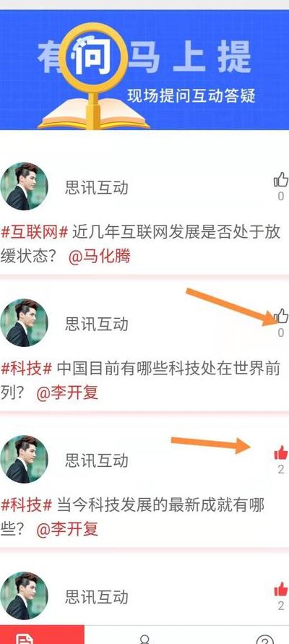289x644 pixels.
Task: Tap the 有问马上提 banner image
Action: coord(144,70)
